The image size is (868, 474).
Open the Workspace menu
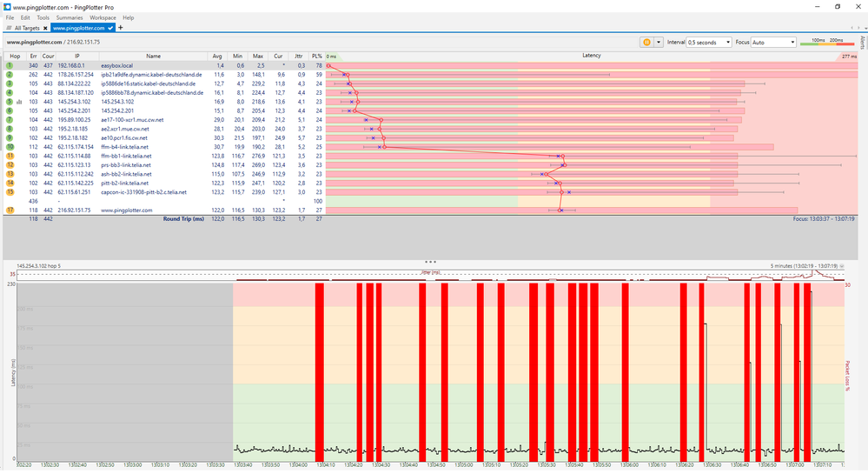(103, 17)
